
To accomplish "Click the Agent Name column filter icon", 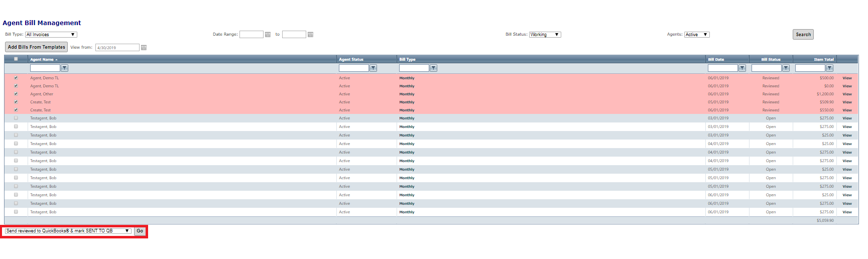I will tap(64, 68).
